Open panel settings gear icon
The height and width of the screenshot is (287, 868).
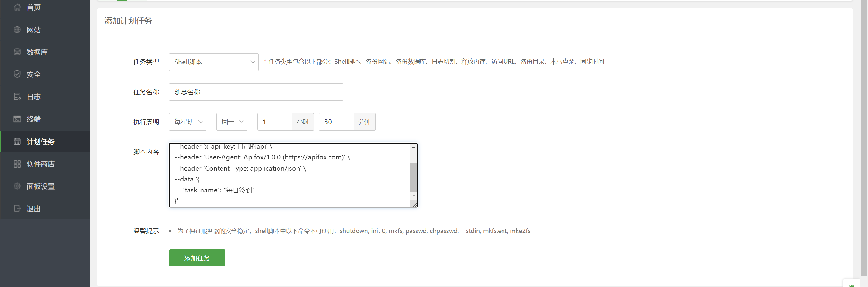click(x=17, y=186)
